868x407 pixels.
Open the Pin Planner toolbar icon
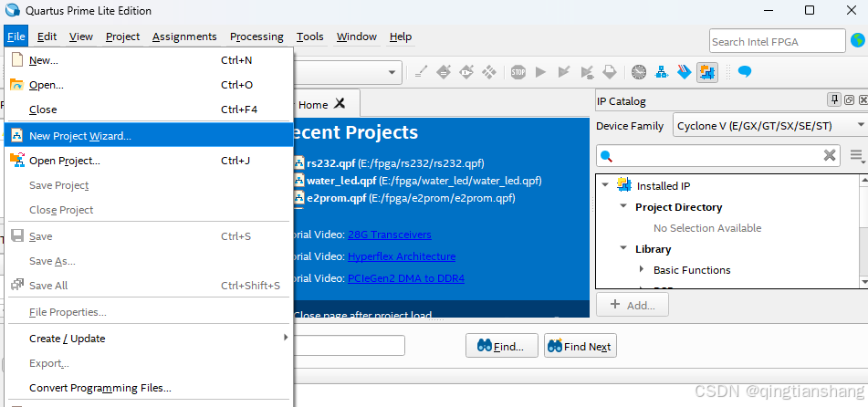coord(466,72)
